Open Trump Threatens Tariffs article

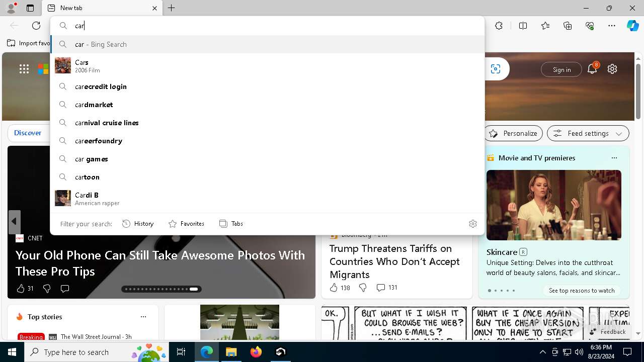tap(394, 261)
